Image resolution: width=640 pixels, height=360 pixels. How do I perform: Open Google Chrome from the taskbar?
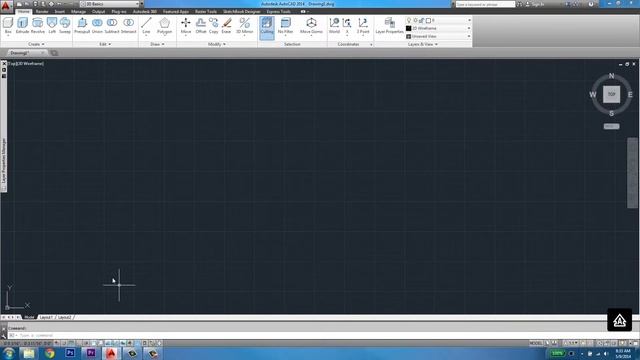click(50, 353)
